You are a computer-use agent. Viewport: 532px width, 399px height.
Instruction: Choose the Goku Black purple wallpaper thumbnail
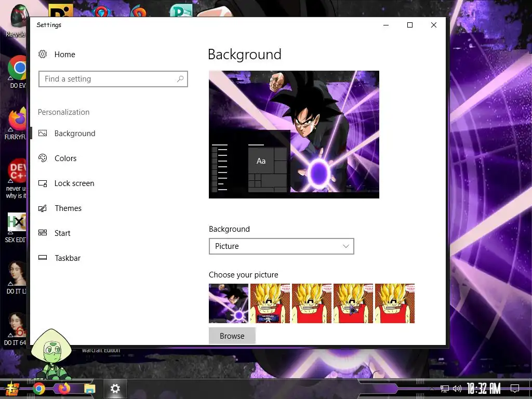229,303
